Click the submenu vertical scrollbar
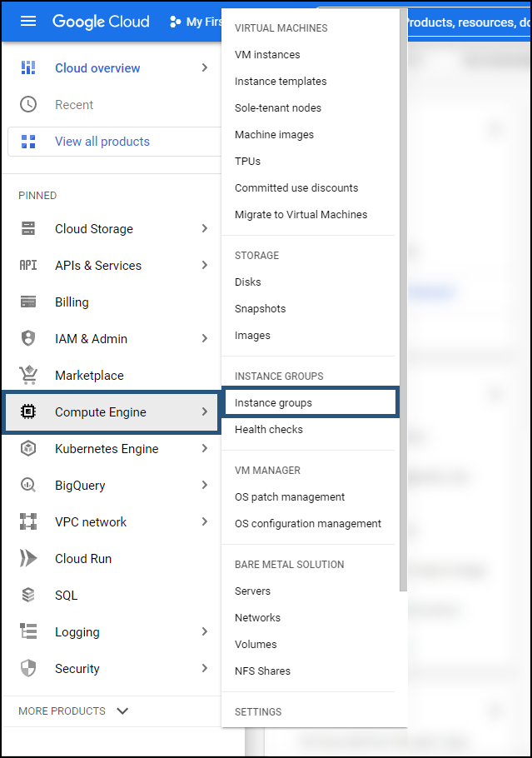The image size is (532, 758). 404,300
